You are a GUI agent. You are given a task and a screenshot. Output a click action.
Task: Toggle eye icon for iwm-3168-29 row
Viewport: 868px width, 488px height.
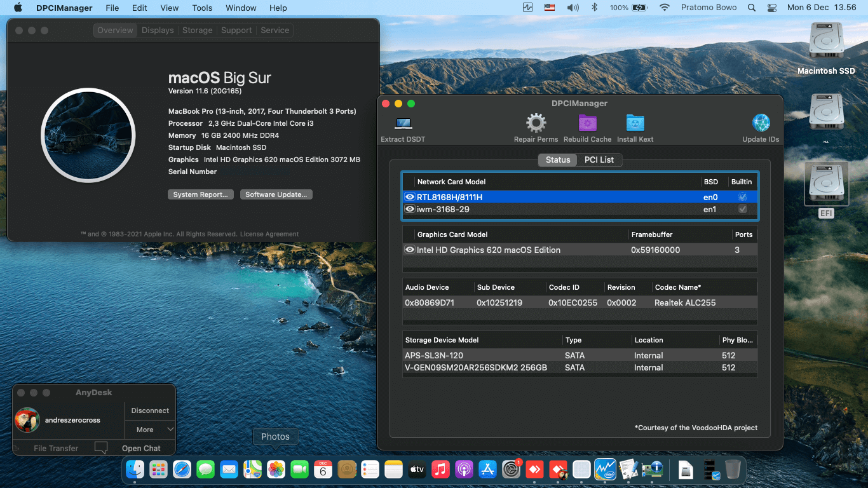click(410, 209)
